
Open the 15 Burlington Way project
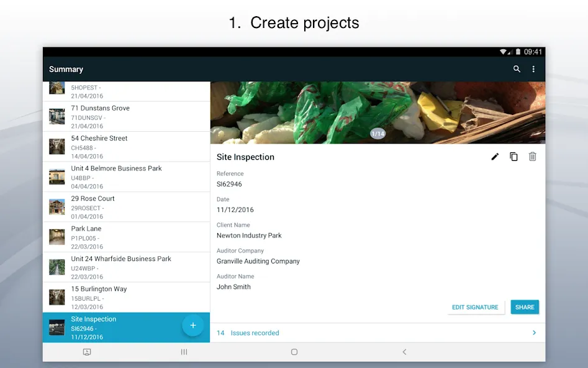coord(127,297)
